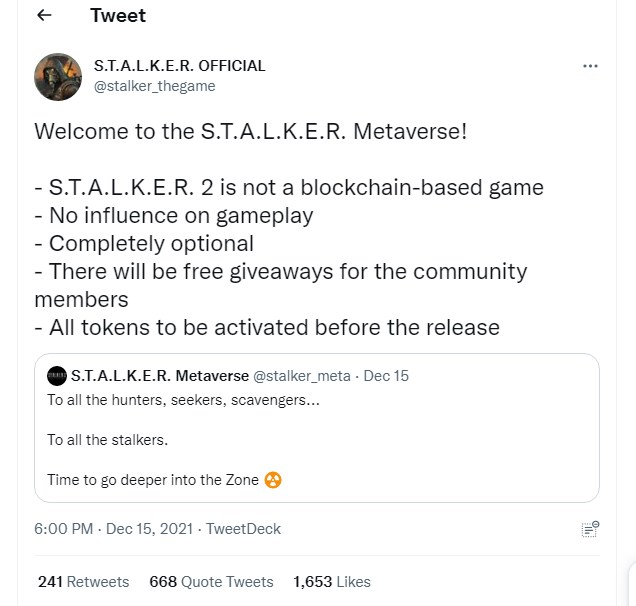
Task: Click the S.T.A.L.K.E.R. Metaverse quoted avatar
Action: (x=57, y=376)
